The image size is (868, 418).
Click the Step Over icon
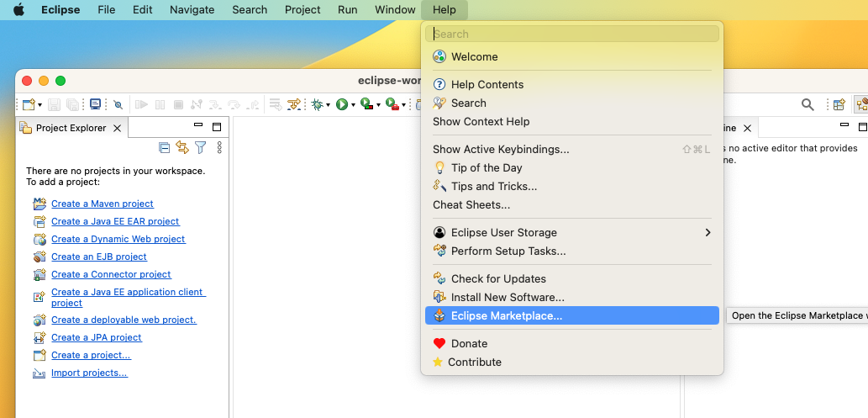(234, 104)
